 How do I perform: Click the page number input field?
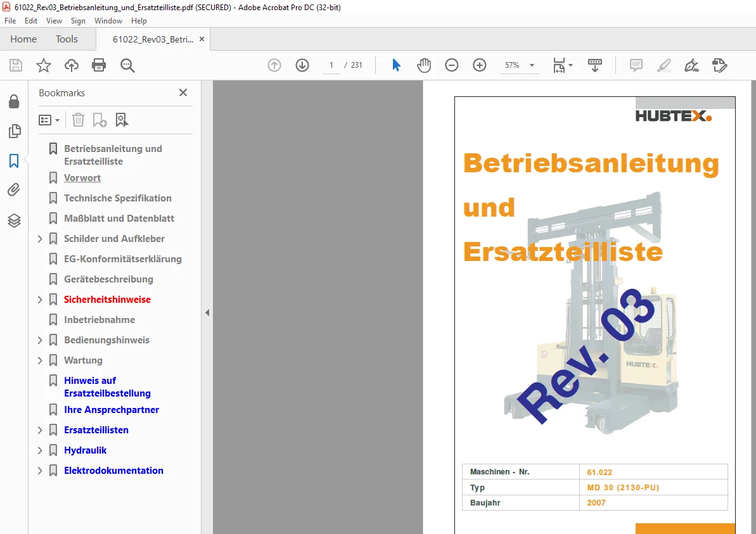(331, 65)
